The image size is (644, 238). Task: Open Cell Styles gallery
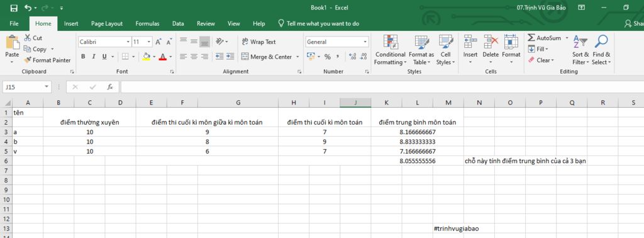[x=446, y=50]
